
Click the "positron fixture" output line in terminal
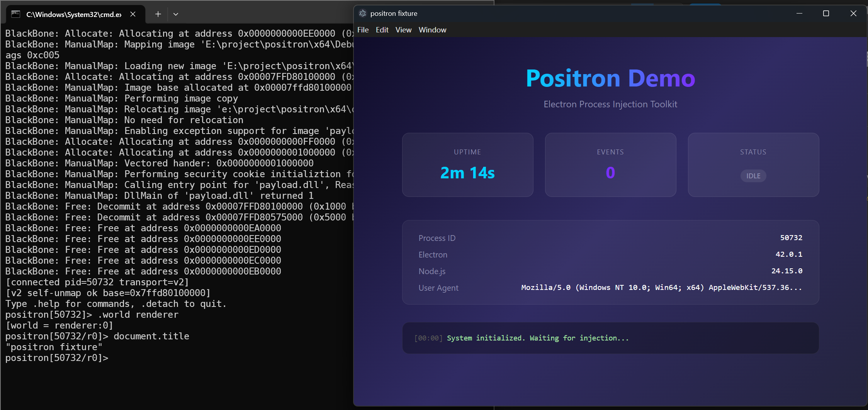[x=54, y=347]
